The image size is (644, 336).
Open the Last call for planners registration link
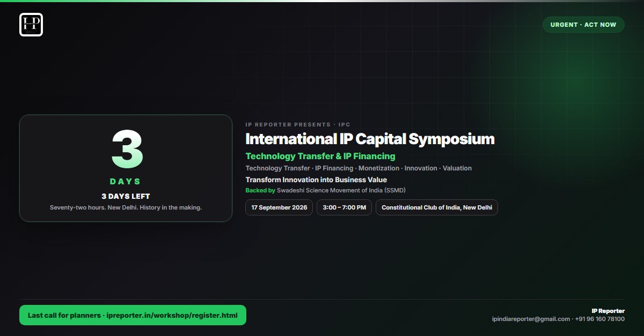(133, 315)
